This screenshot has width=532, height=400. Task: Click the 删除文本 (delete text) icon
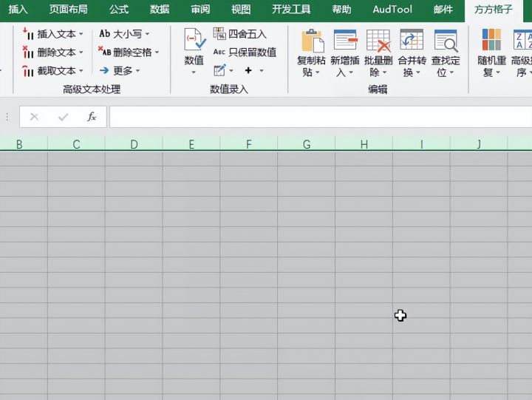pyautogui.click(x=28, y=52)
